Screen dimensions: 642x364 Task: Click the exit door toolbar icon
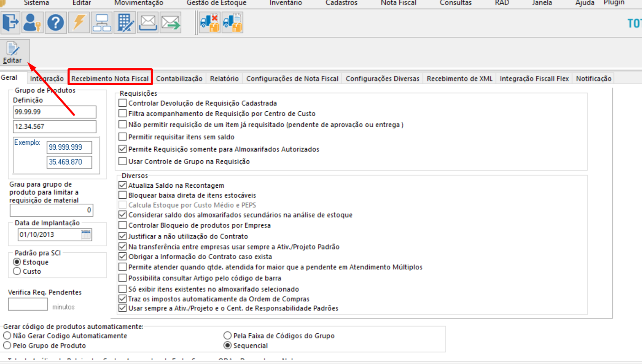(x=11, y=22)
